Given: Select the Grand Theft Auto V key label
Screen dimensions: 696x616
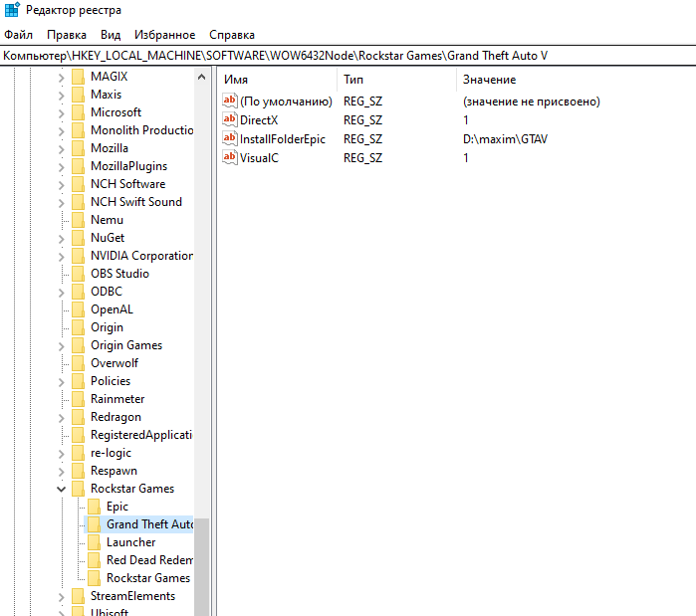Looking at the screenshot, I should click(149, 524).
